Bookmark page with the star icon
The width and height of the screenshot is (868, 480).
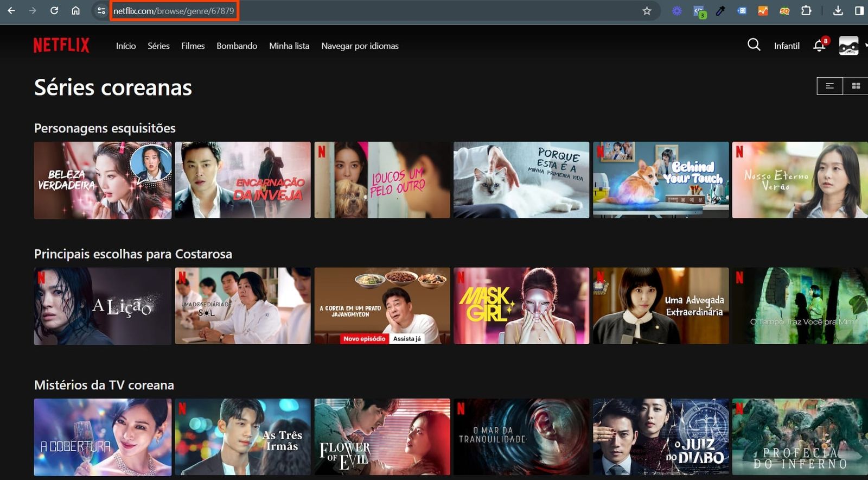647,11
